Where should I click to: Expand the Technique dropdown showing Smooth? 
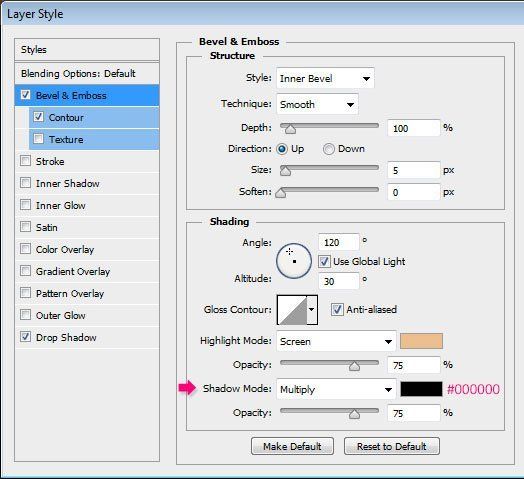tap(317, 104)
